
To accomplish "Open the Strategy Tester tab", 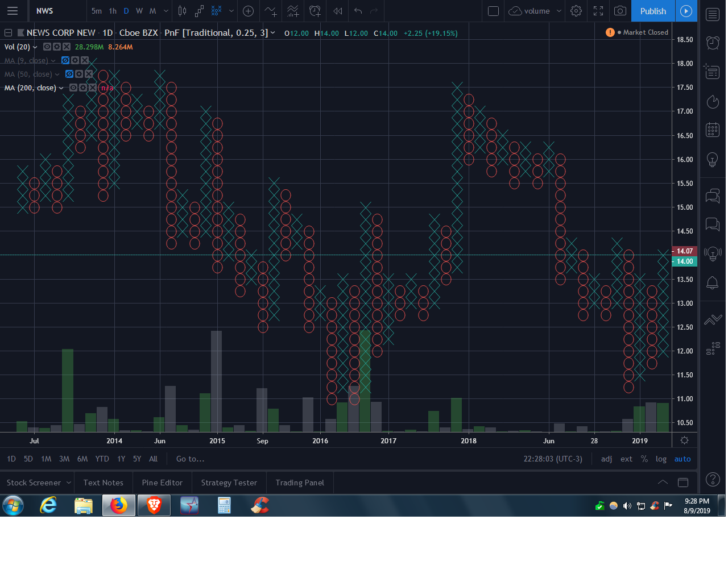I will (x=229, y=483).
